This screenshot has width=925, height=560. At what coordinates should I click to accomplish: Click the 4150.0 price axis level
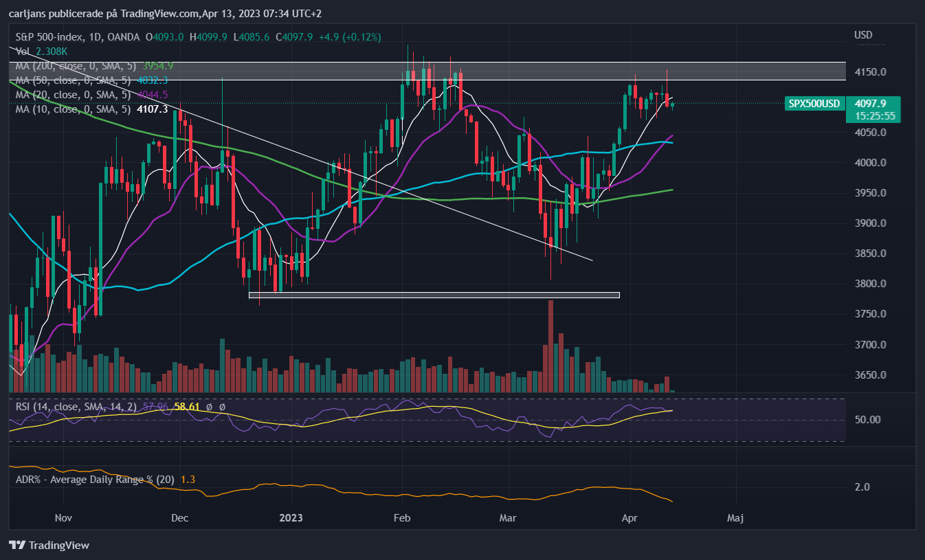click(870, 72)
